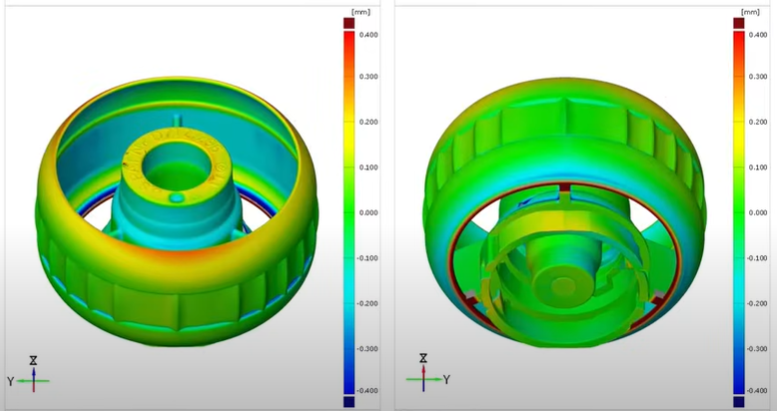Pick dark blue bottom swatch on right legend

pyautogui.click(x=739, y=401)
